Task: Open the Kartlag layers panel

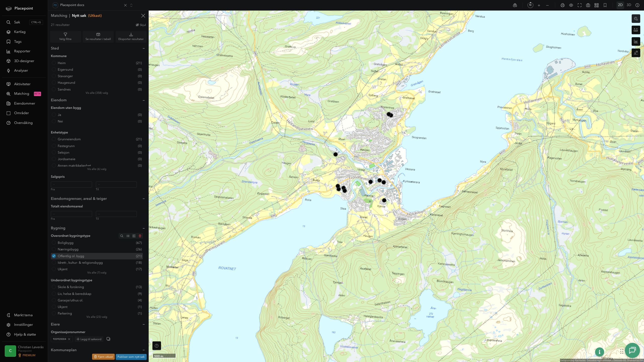Action: (x=20, y=32)
